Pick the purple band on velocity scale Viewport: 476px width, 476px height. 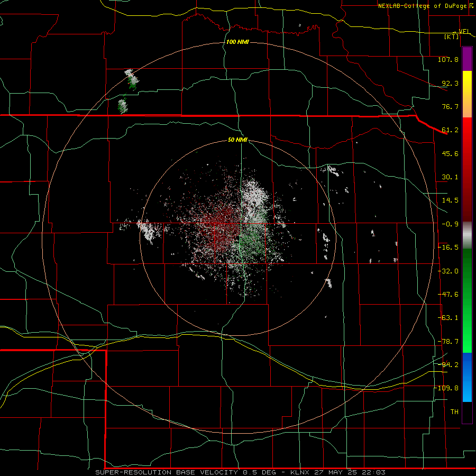click(467, 59)
